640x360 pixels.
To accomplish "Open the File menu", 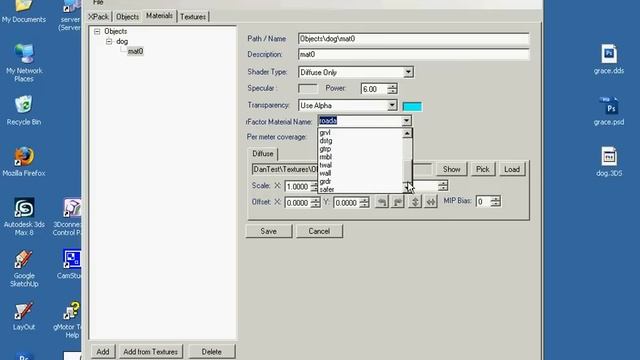I will click(98, 2).
